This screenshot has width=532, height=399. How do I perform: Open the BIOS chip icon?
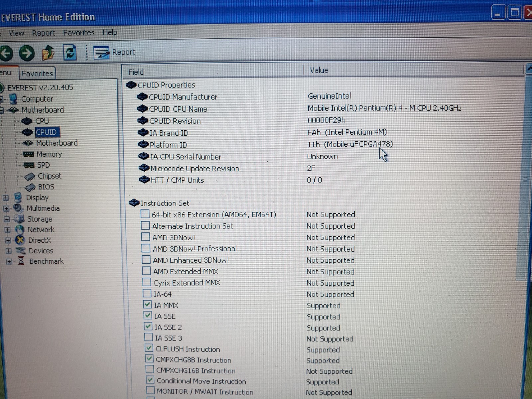30,187
